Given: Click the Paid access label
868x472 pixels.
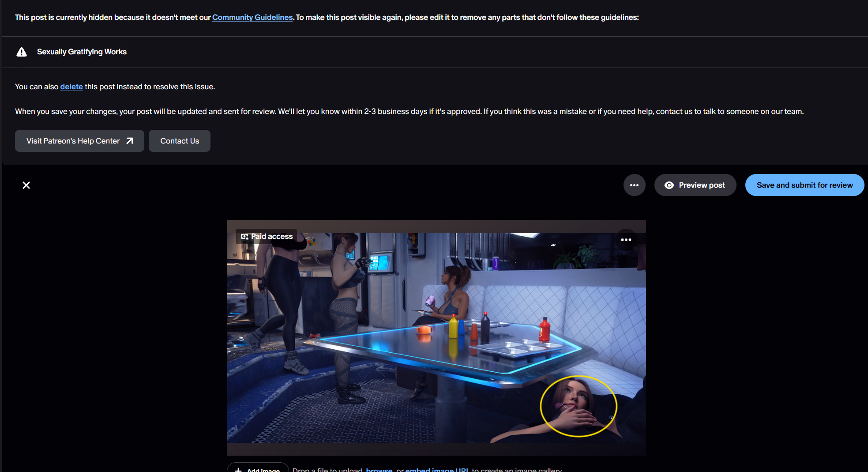Looking at the screenshot, I should pyautogui.click(x=272, y=237).
